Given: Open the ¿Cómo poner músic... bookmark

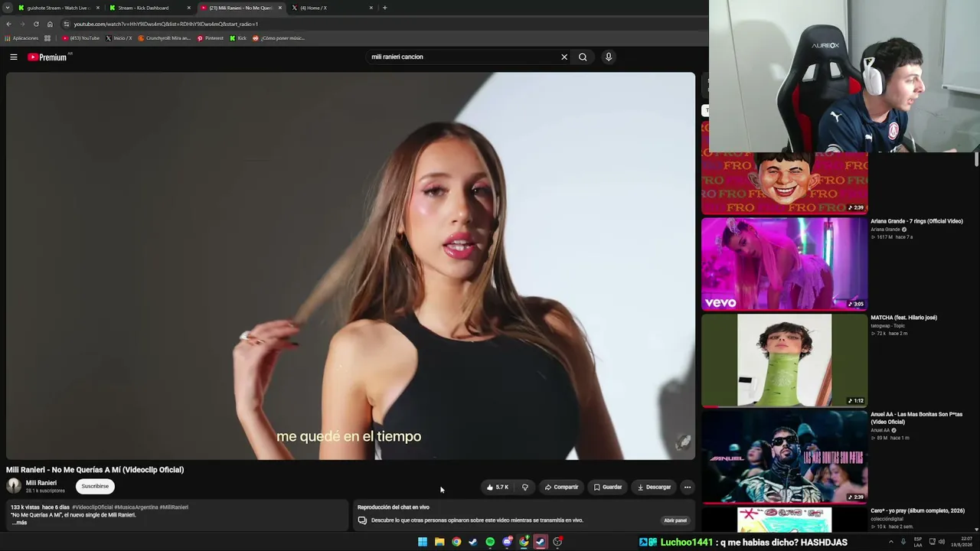Looking at the screenshot, I should click(x=279, y=38).
